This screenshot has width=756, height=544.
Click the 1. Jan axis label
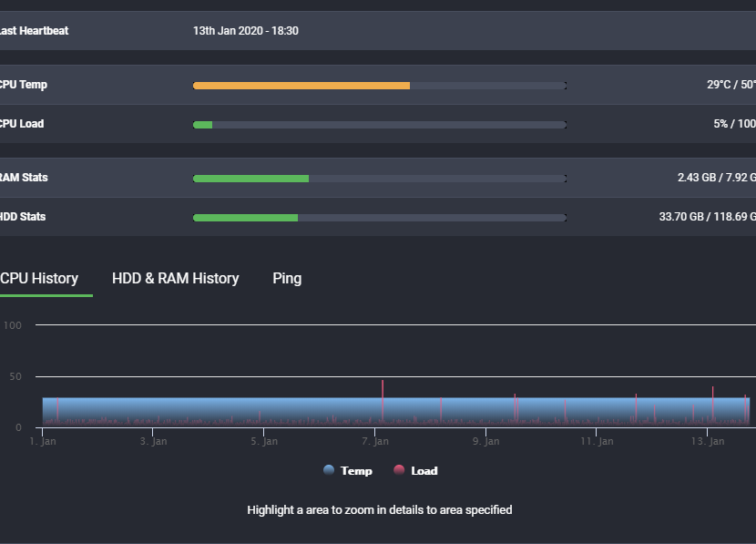pos(43,441)
